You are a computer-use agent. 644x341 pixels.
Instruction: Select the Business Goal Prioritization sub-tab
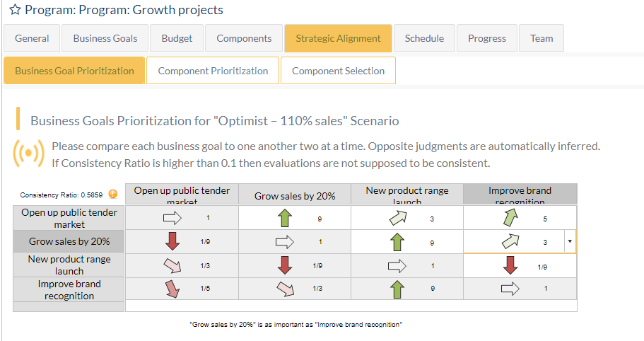click(74, 71)
